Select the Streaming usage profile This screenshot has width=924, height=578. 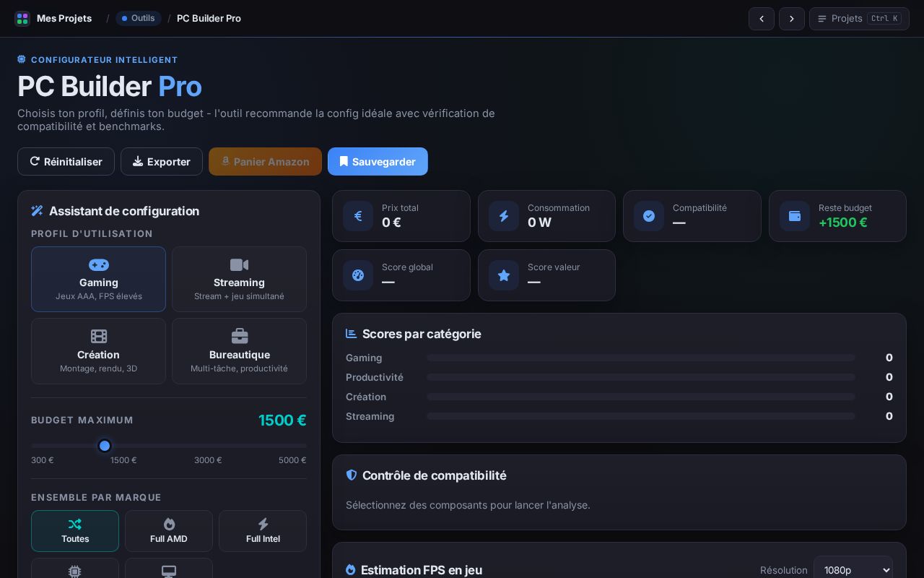[x=239, y=279]
